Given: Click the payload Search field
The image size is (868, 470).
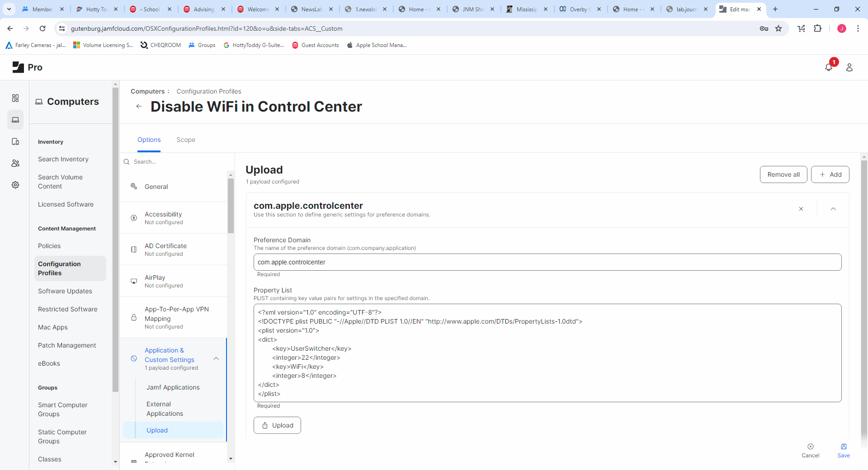Looking at the screenshot, I should pyautogui.click(x=177, y=162).
